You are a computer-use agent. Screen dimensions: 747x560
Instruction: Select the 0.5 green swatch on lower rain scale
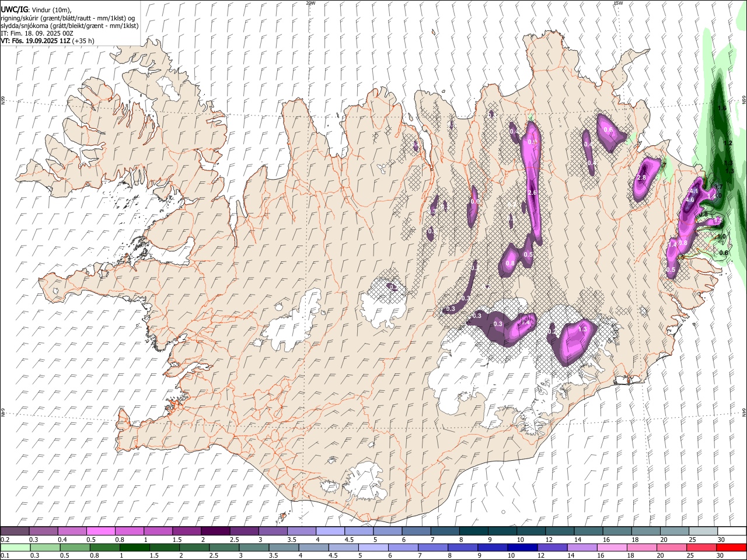click(76, 547)
